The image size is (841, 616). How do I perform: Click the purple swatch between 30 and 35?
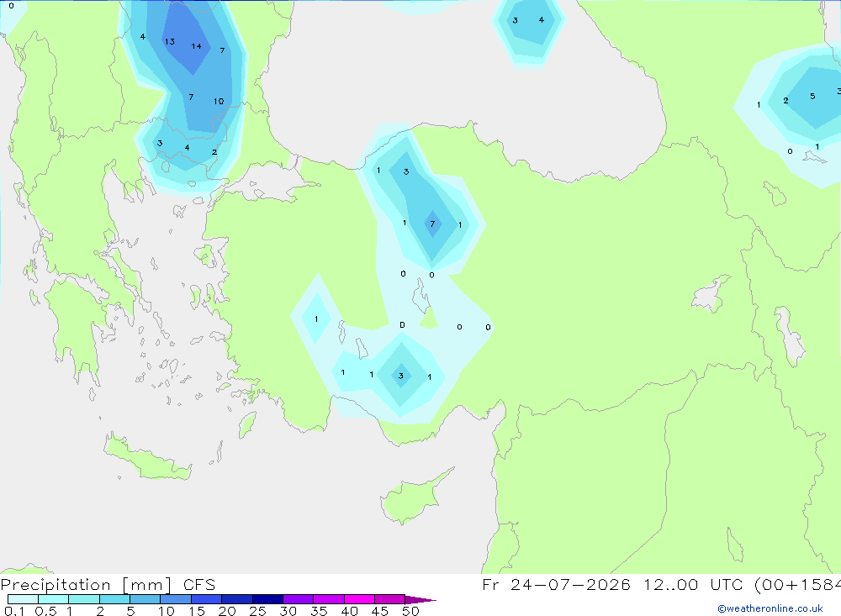pyautogui.click(x=298, y=599)
